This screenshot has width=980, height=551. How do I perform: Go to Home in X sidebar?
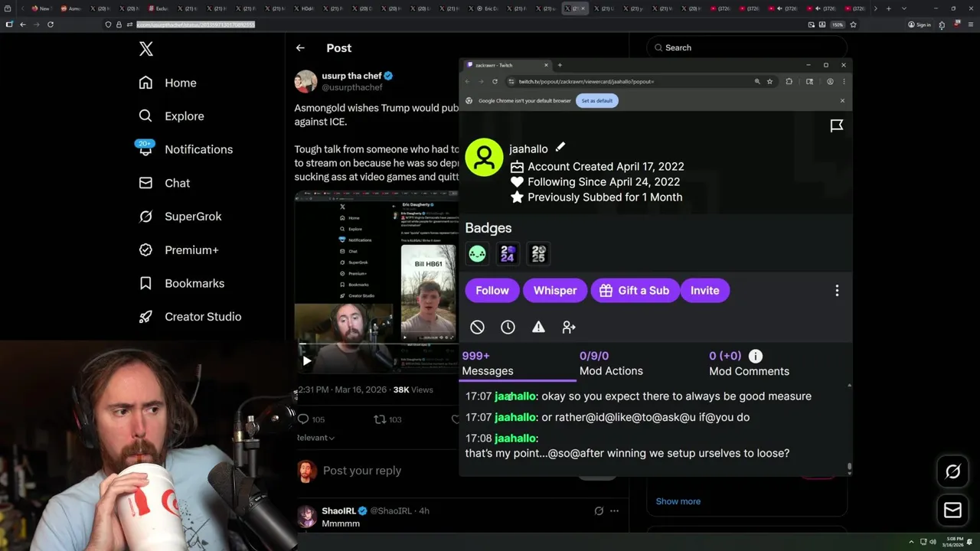pos(168,83)
